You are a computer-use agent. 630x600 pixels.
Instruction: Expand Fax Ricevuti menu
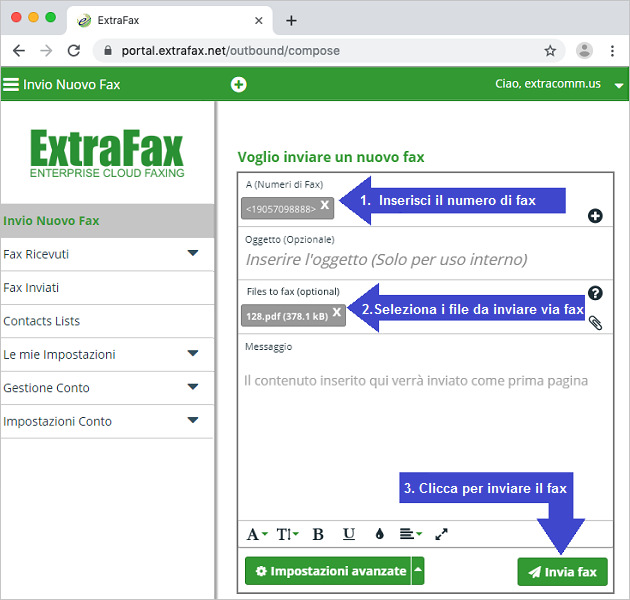(x=193, y=253)
